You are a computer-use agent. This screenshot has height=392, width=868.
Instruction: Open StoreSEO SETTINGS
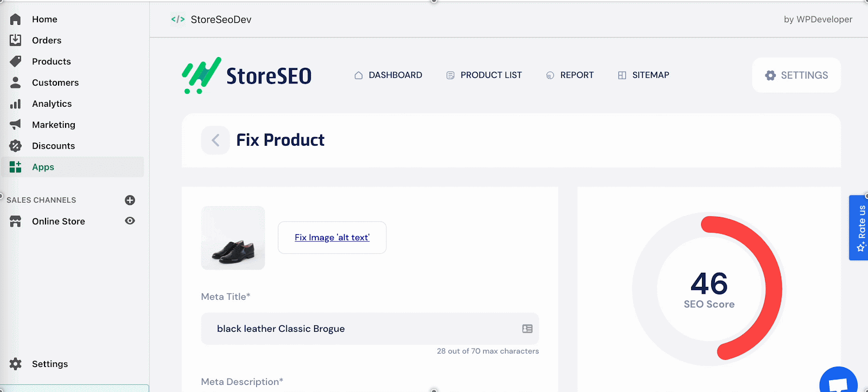tap(796, 75)
